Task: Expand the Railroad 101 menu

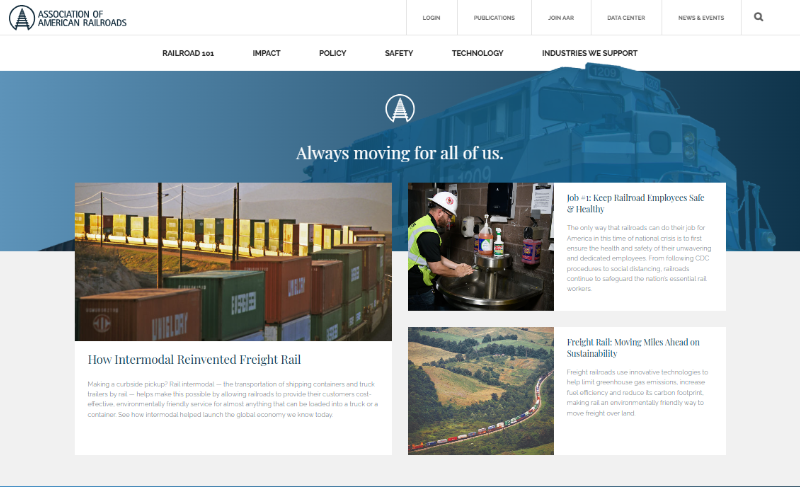Action: [x=188, y=53]
